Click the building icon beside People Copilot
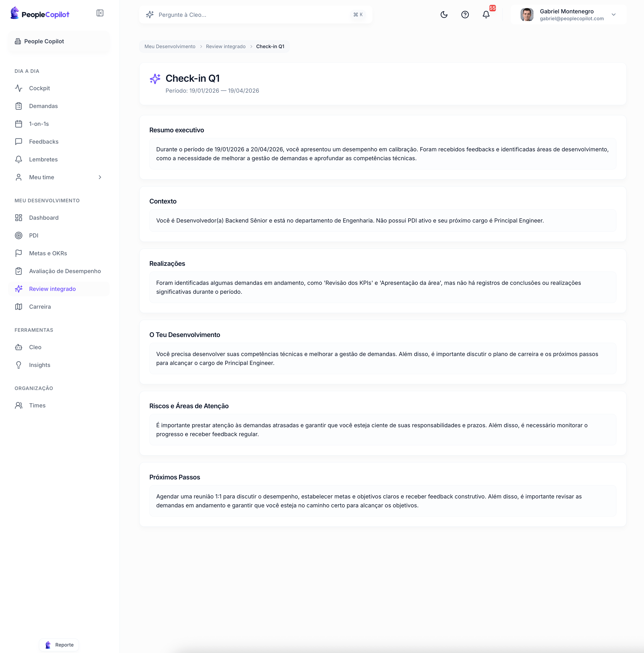 (18, 41)
